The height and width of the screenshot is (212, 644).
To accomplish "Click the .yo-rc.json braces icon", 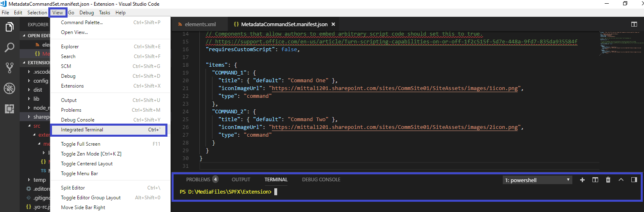I will coord(29,207).
